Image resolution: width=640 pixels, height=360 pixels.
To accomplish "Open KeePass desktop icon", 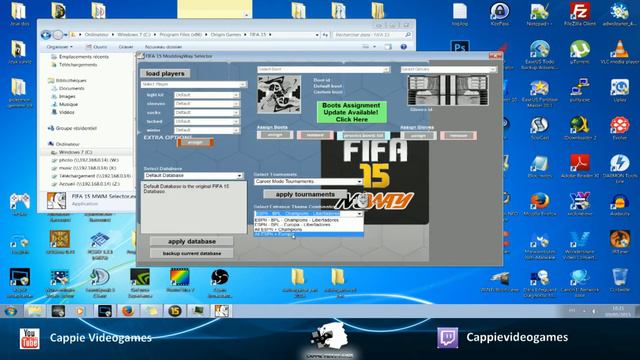I will (500, 15).
